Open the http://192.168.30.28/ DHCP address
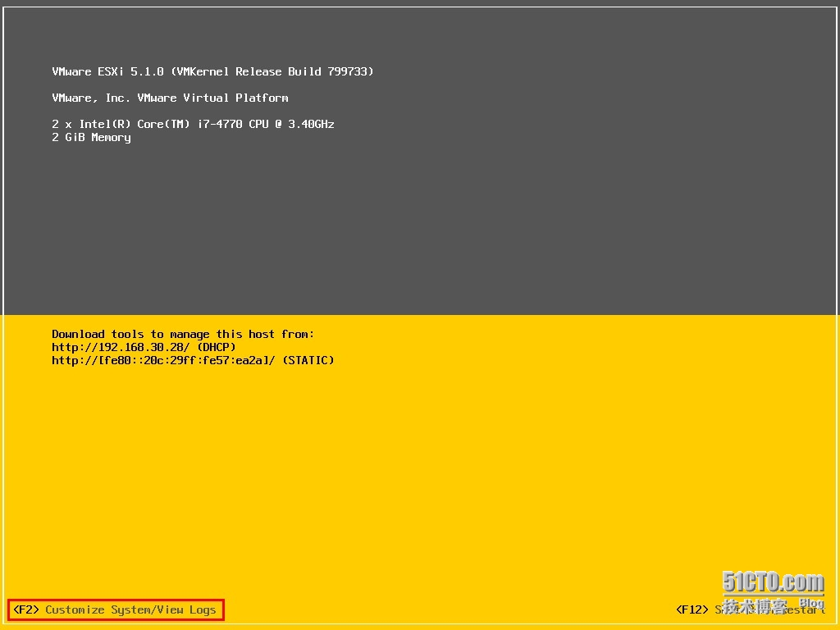The width and height of the screenshot is (840, 630). coord(144,347)
